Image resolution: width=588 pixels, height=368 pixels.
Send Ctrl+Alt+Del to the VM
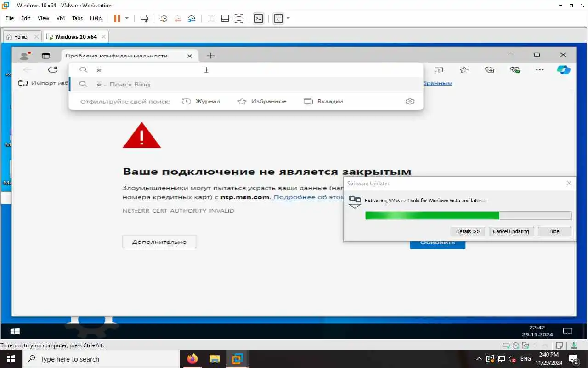point(144,18)
